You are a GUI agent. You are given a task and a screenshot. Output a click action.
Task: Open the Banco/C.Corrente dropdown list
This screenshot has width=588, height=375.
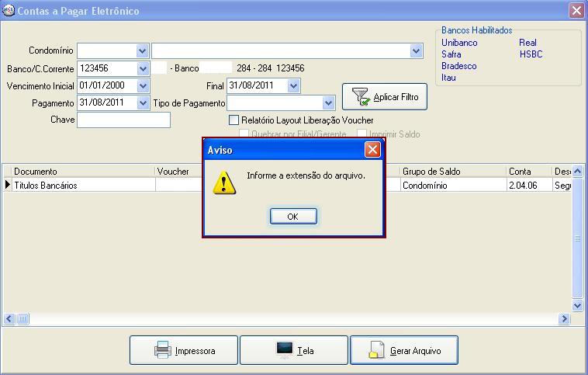(142, 68)
